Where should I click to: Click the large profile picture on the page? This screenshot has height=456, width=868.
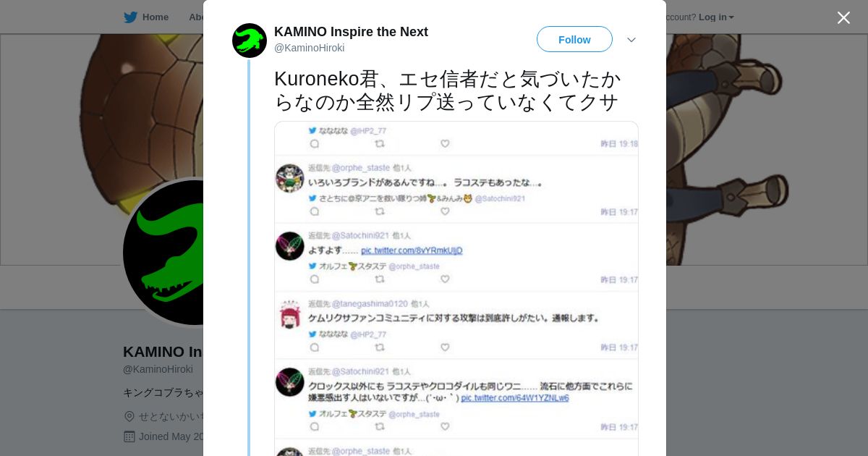click(x=163, y=253)
